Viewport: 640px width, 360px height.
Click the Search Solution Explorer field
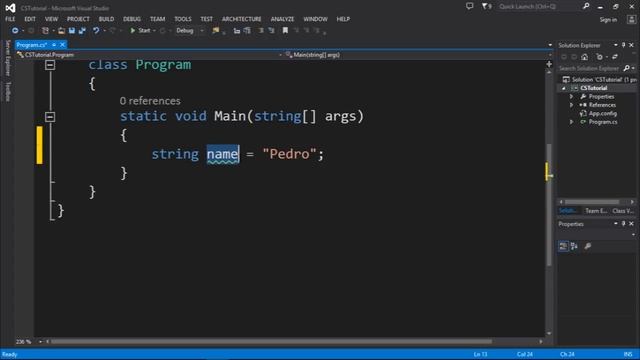tap(590, 68)
